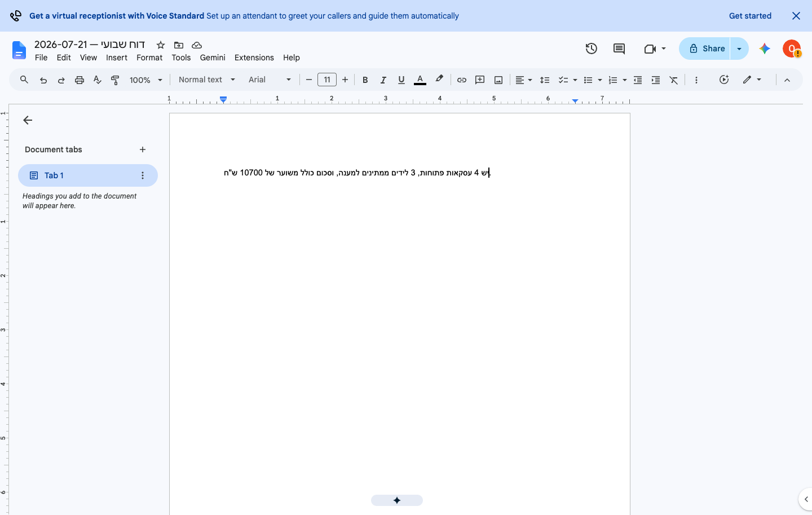This screenshot has height=515, width=812.
Task: Open the Edit menu
Action: (x=64, y=58)
